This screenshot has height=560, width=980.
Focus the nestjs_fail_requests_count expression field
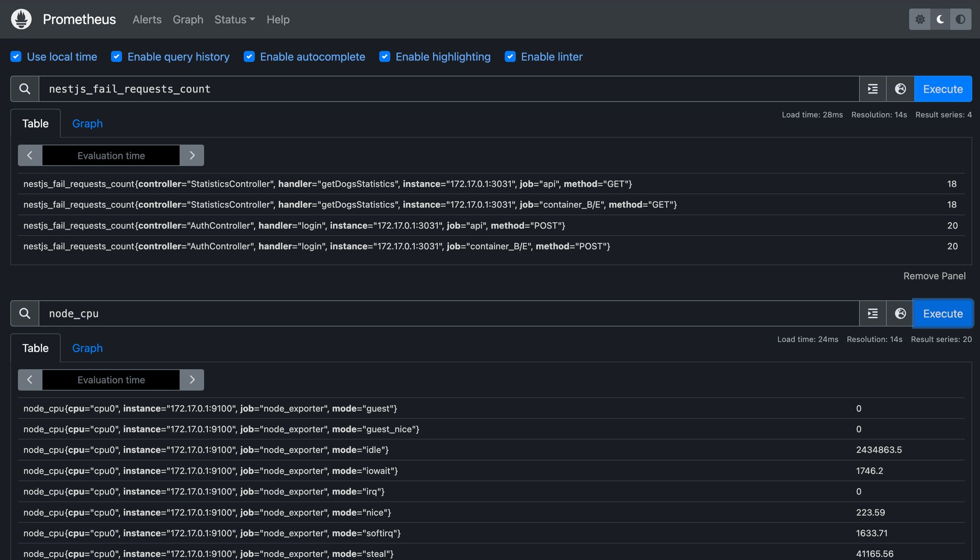coord(449,89)
